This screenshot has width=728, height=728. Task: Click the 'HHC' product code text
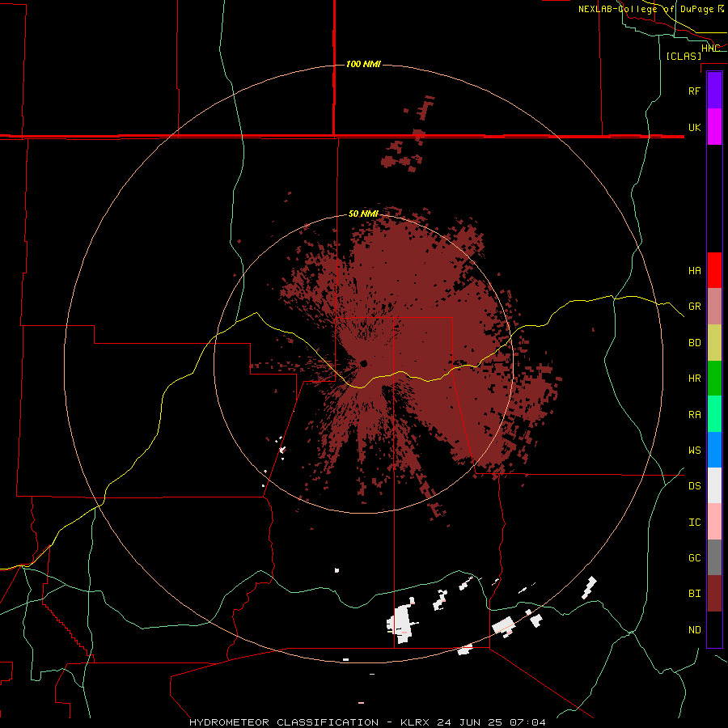710,49
